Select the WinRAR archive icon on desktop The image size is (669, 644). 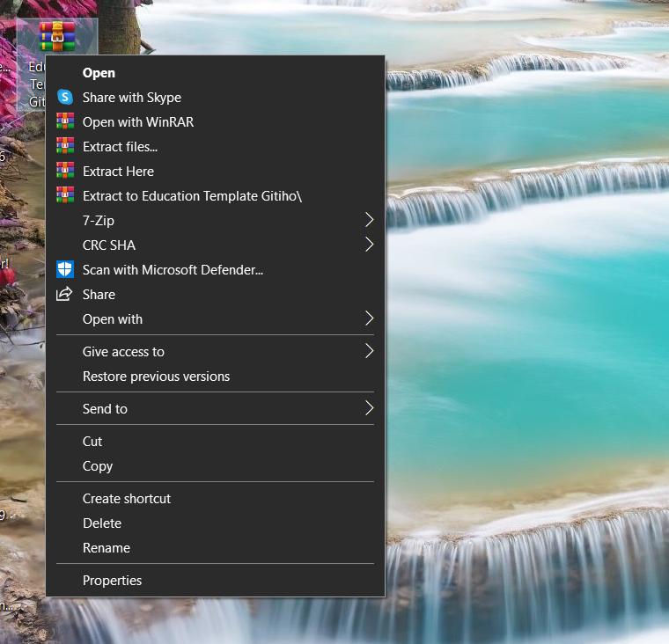(56, 37)
